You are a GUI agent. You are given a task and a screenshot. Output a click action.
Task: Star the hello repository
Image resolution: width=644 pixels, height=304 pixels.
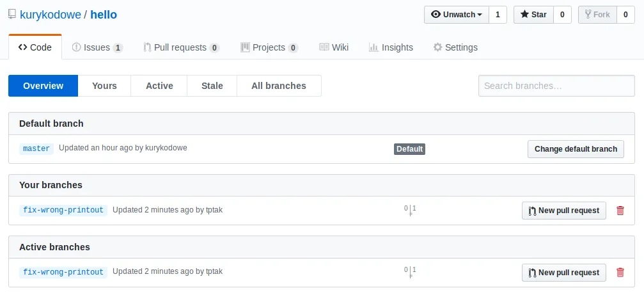point(533,15)
